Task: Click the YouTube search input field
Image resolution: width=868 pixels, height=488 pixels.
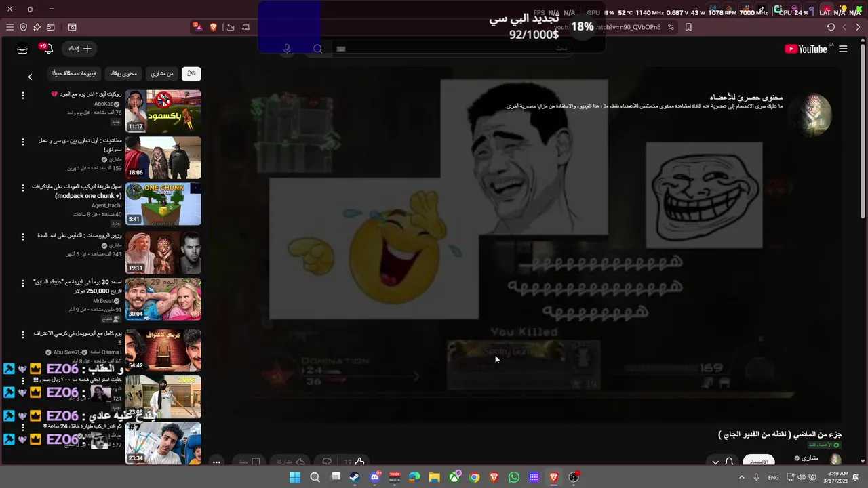Action: tap(454, 49)
